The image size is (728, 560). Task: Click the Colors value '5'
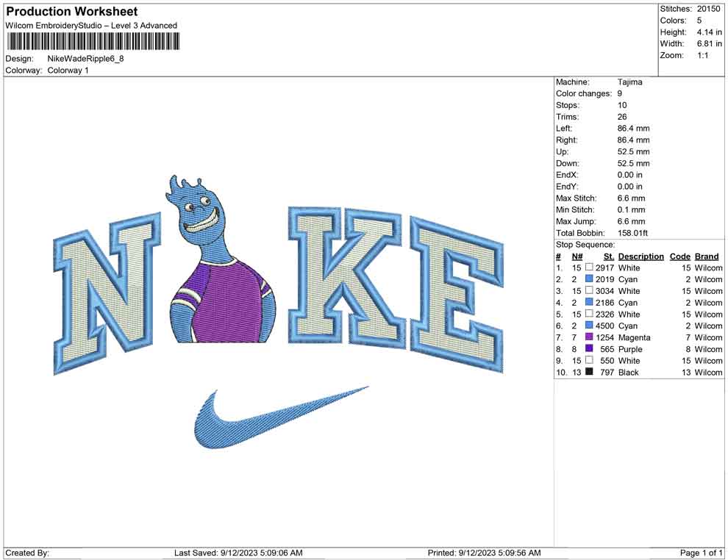click(x=699, y=21)
